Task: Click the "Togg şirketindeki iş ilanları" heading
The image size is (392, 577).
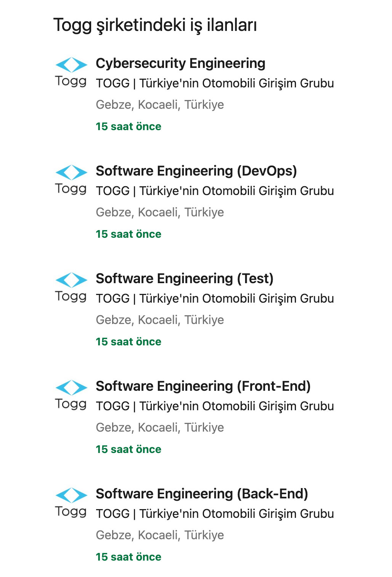Action: 155,25
